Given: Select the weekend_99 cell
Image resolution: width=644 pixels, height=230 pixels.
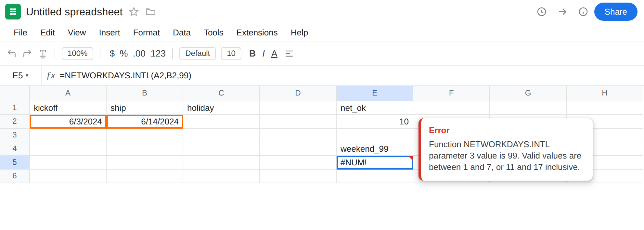Looking at the screenshot, I should [375, 149].
